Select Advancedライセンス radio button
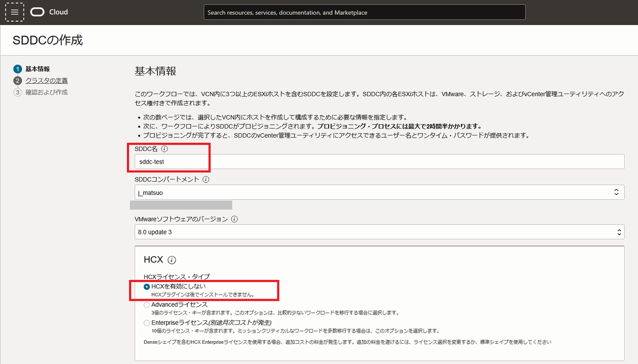The height and width of the screenshot is (364, 638). (x=147, y=305)
